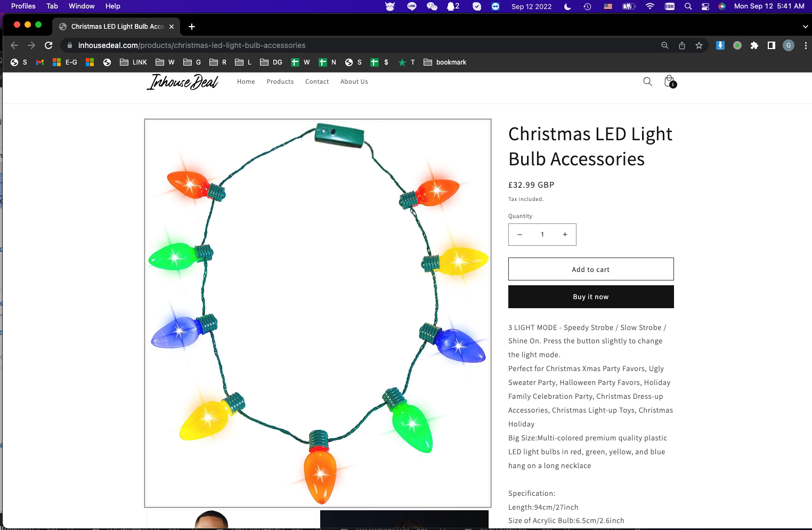Open the green star T bookmark
Viewport: 812px width, 530px height.
coord(407,62)
